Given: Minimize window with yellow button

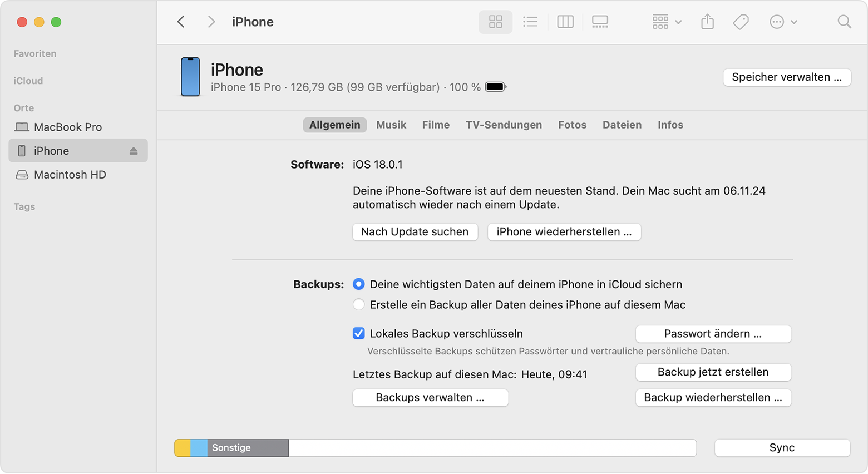Looking at the screenshot, I should 39,22.
